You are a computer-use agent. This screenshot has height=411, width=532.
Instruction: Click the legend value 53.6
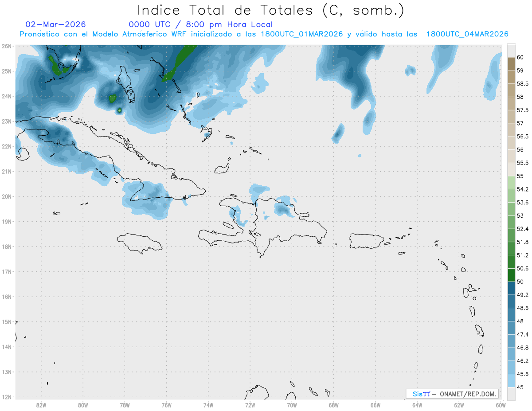click(523, 203)
